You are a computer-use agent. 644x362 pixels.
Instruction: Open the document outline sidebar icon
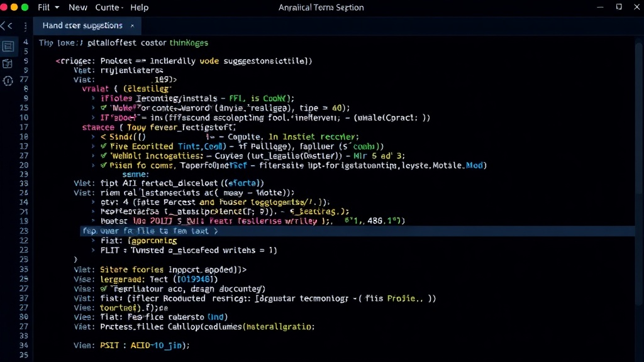[x=8, y=47]
